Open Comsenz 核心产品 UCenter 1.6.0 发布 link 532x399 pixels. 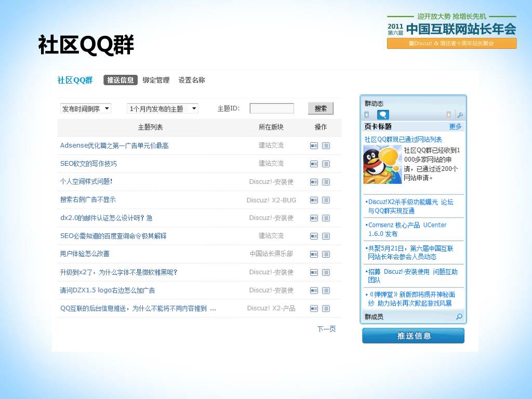point(407,229)
